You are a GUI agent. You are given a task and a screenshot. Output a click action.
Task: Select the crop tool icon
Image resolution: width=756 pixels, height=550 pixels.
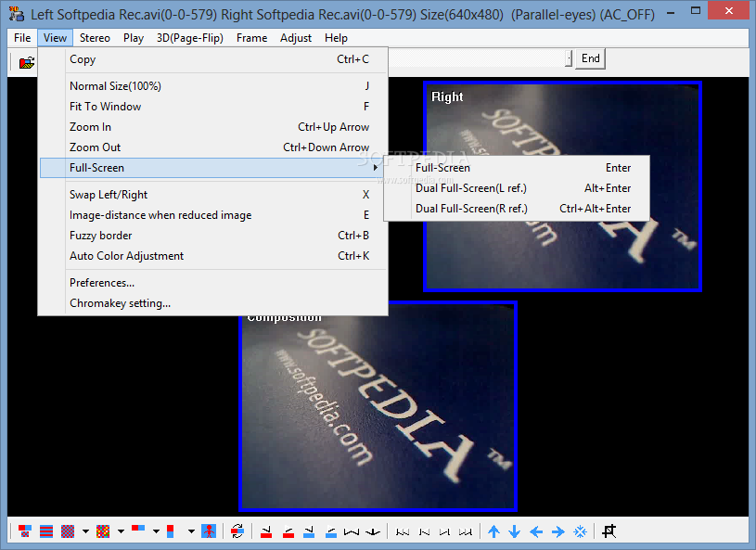click(609, 531)
